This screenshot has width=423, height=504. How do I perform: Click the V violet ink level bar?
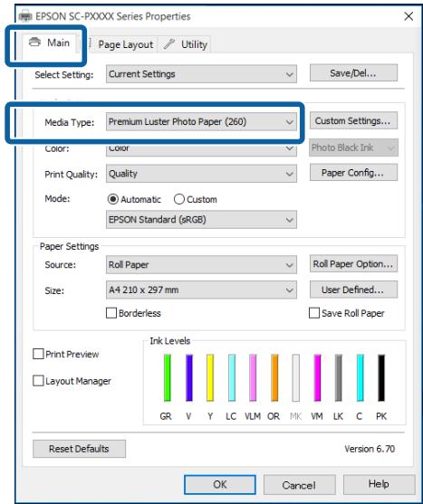pos(189,377)
